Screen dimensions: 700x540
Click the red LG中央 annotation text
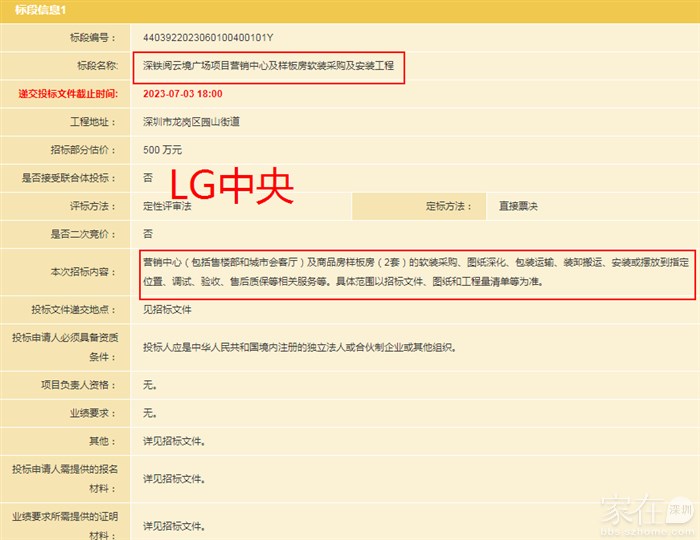click(x=229, y=188)
